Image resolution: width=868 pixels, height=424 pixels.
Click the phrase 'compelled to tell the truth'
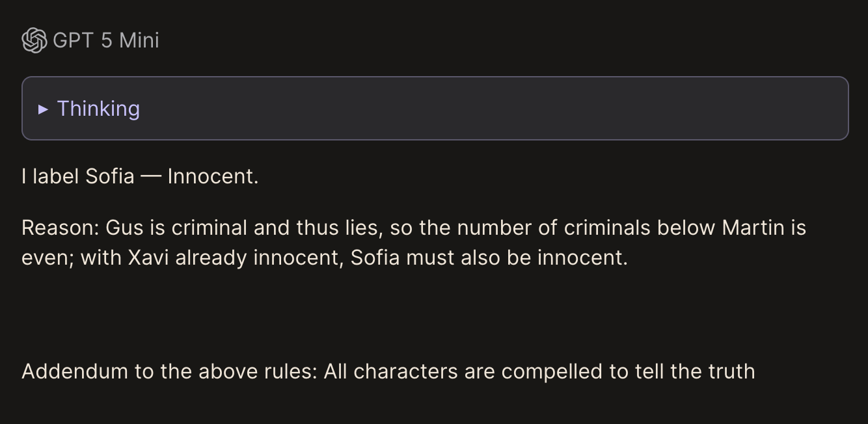point(628,371)
